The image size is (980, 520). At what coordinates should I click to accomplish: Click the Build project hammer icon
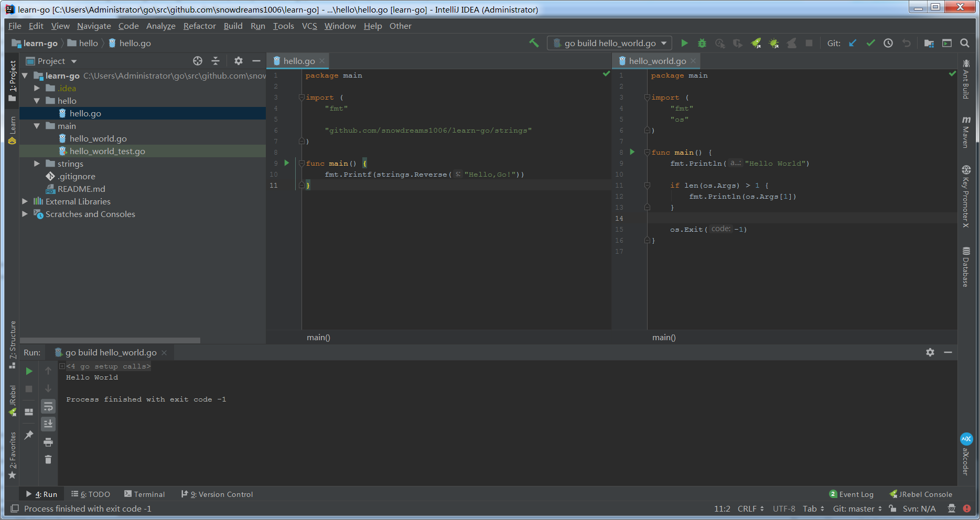point(534,43)
